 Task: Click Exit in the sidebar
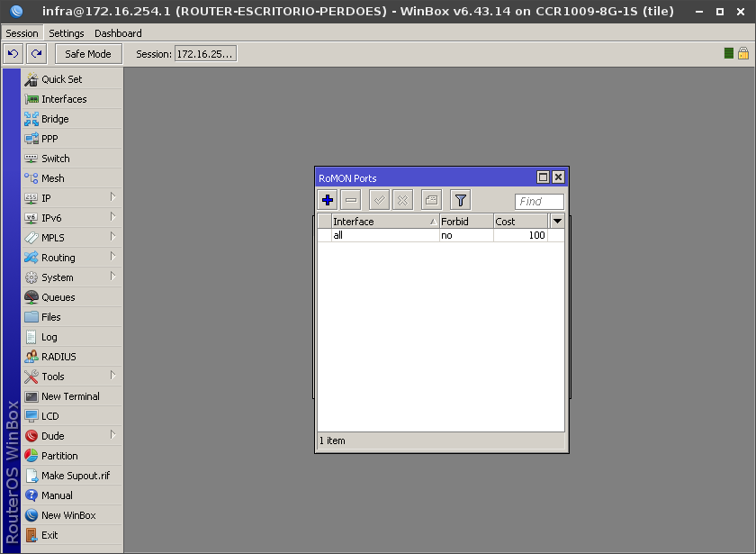point(72,535)
